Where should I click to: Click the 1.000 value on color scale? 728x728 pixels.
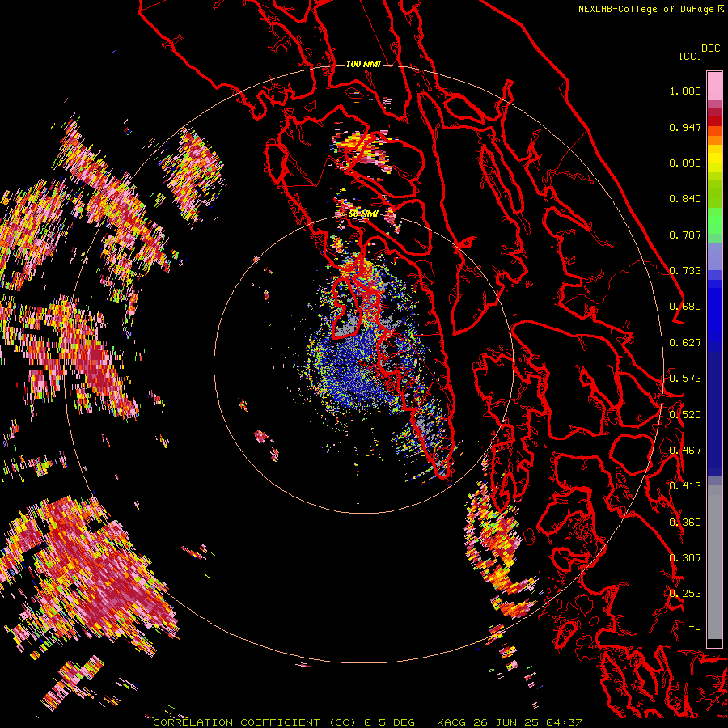tap(685, 91)
